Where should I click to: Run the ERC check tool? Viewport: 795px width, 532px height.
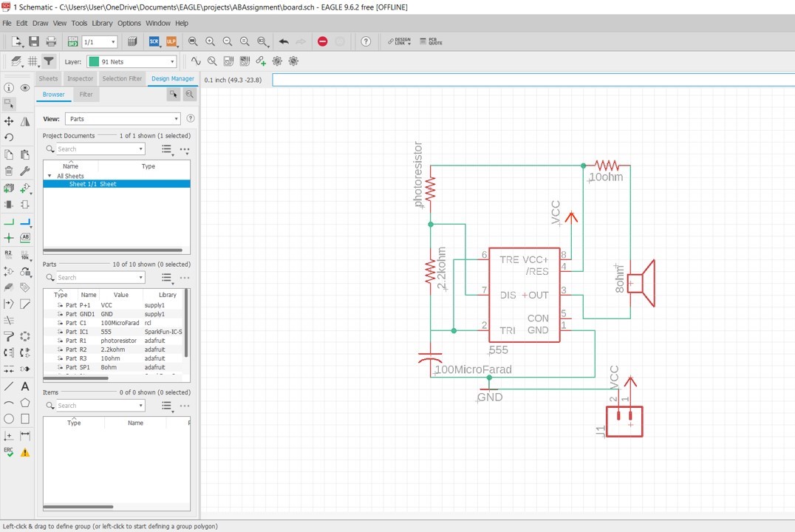click(9, 451)
